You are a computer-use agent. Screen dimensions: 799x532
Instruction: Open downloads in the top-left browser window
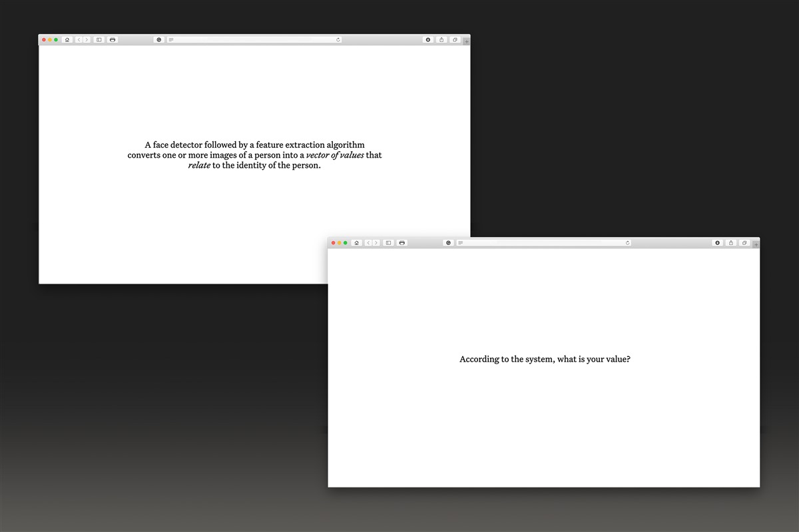tap(428, 40)
